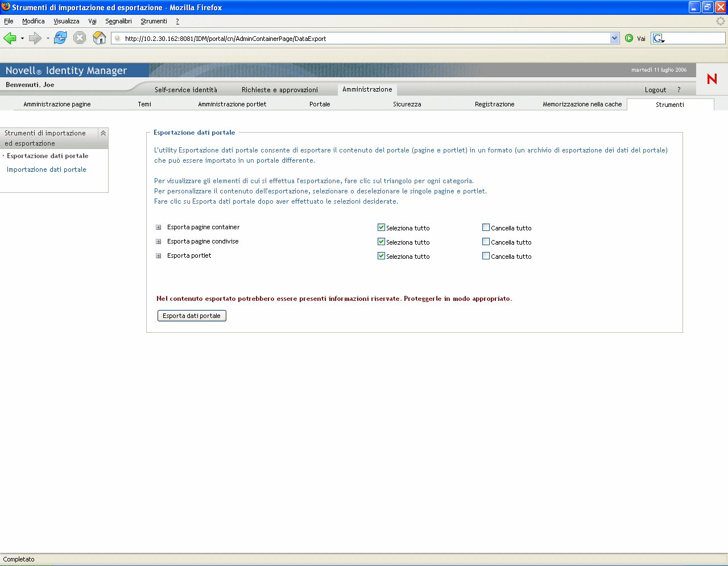Open the Portale subtab
Screen dimensions: 728x566
320,104
